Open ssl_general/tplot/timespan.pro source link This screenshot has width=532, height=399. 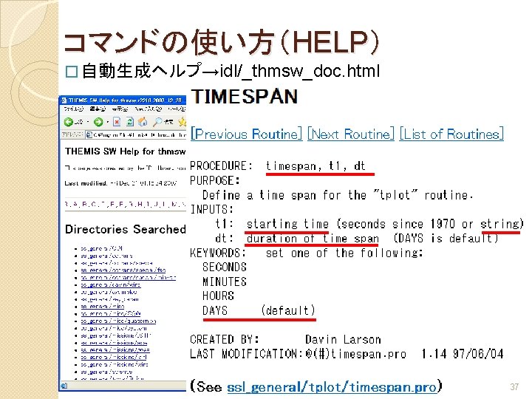(331, 386)
